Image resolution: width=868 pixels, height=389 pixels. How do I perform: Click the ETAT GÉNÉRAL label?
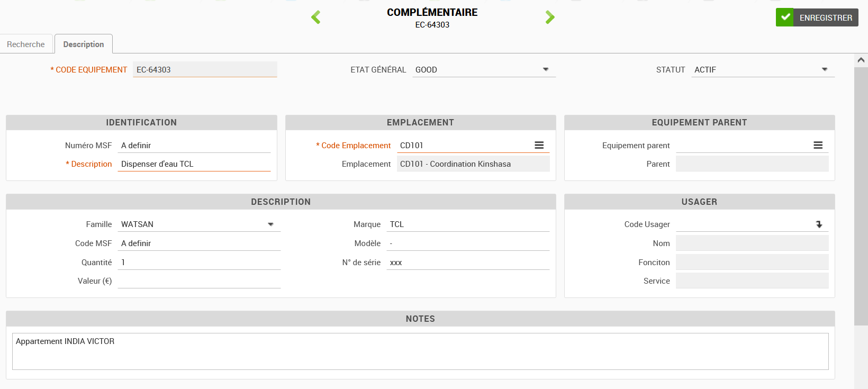pos(378,70)
